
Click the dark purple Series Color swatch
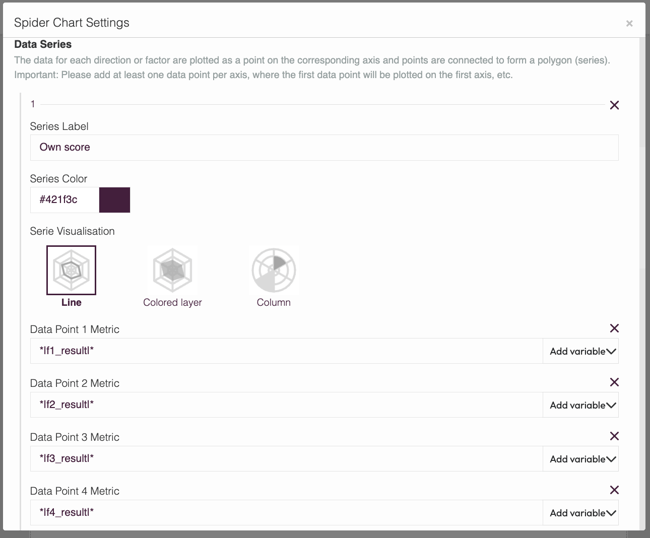point(114,200)
